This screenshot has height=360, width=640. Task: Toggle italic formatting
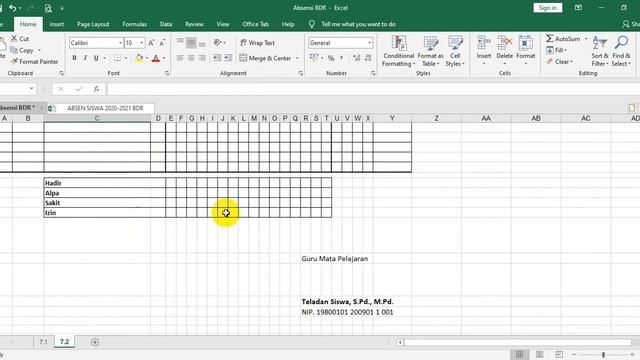tap(85, 58)
